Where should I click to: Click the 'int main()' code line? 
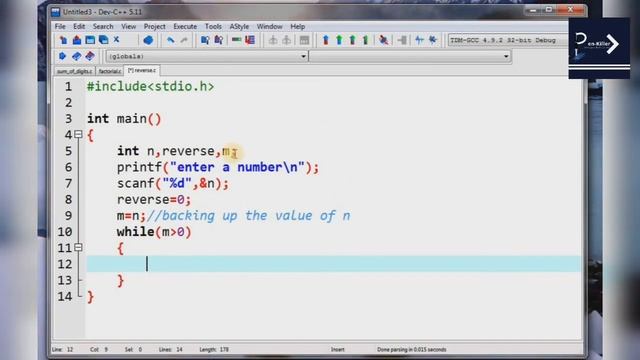(124, 119)
